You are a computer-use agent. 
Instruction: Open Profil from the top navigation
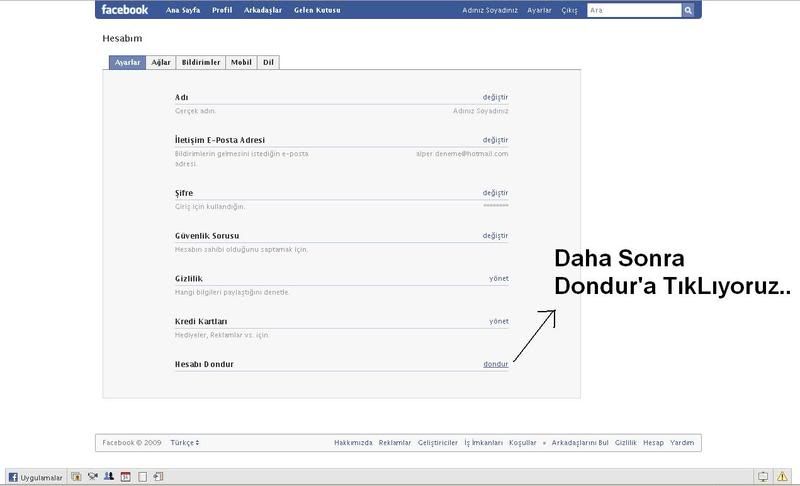click(222, 10)
